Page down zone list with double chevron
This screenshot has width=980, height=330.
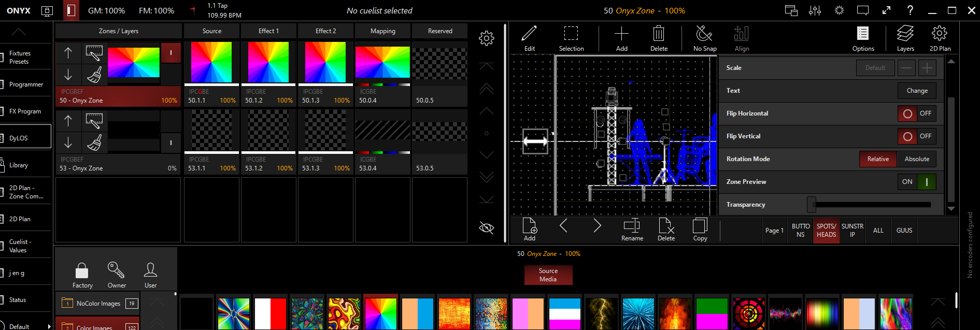(486, 177)
